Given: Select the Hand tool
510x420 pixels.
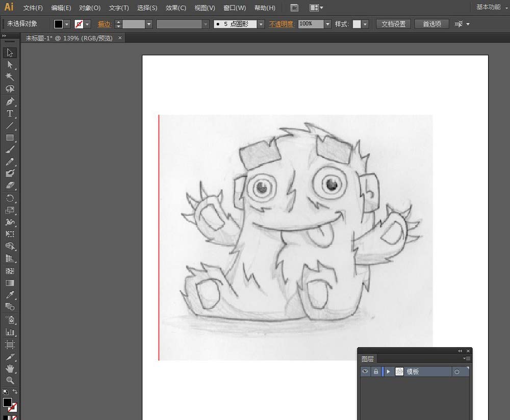Looking at the screenshot, I should [10, 369].
